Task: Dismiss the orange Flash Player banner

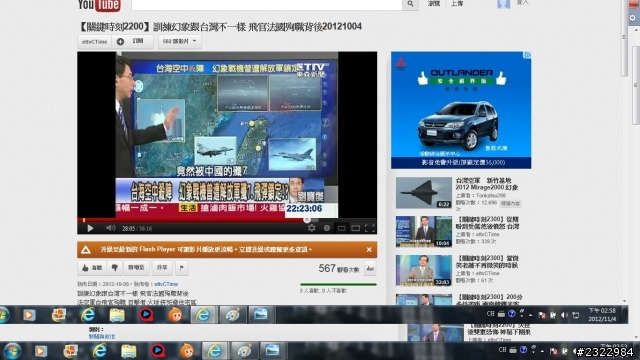Action: point(369,249)
